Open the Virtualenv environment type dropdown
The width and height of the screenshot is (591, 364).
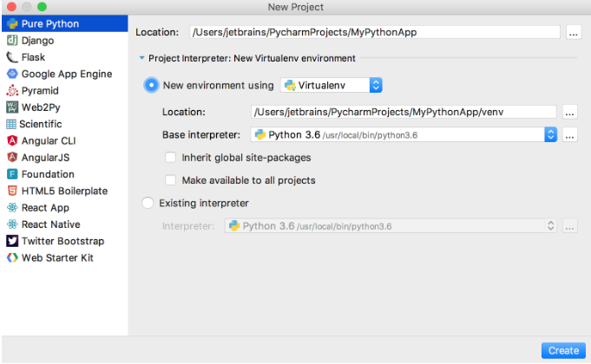[332, 86]
